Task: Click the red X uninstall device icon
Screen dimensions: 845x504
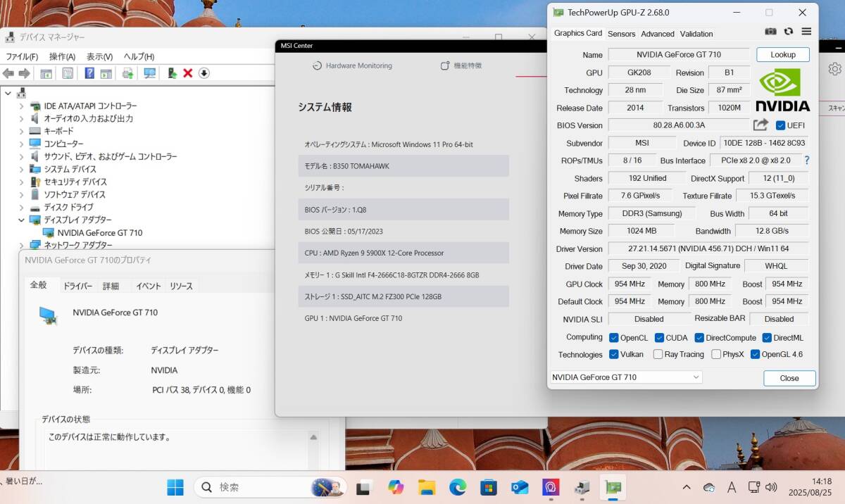Action: pyautogui.click(x=188, y=73)
